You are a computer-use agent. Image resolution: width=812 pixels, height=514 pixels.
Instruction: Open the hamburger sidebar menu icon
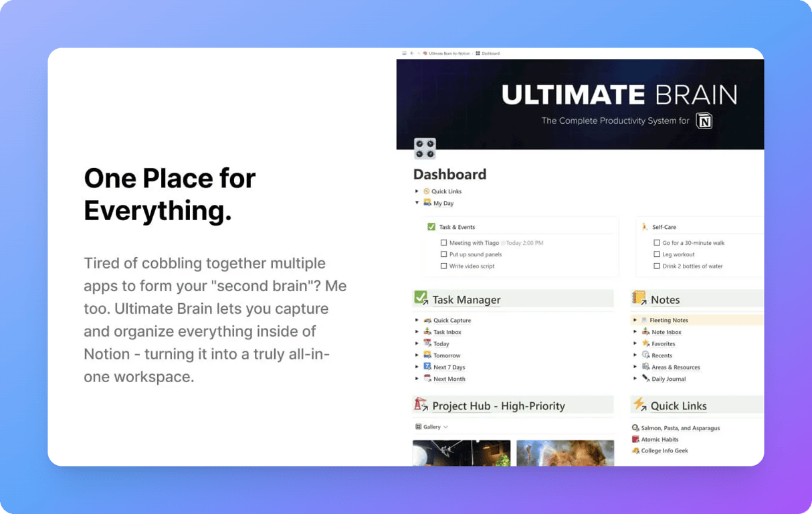click(x=404, y=54)
